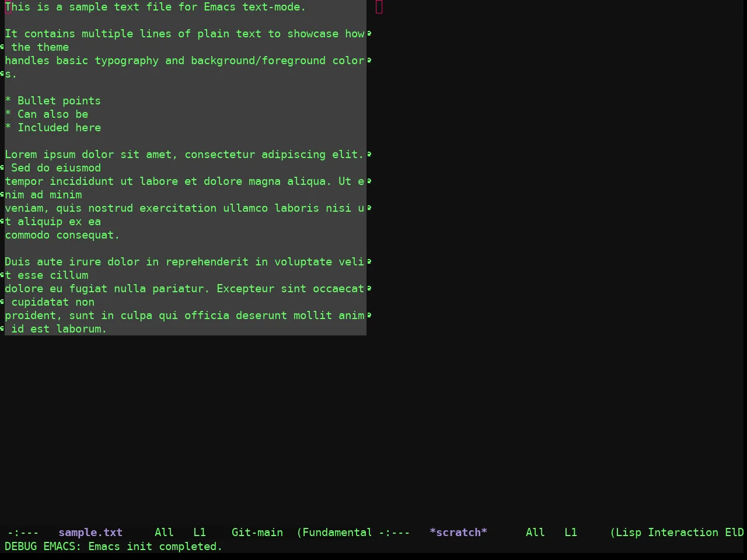Viewport: 747px width, 560px height.
Task: Click the line starting 'It contains multiple lines'
Action: point(184,34)
